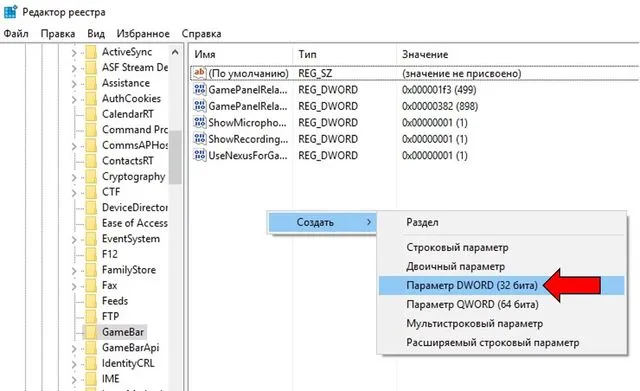Open the Избранное menu
640x391 pixels.
(143, 33)
